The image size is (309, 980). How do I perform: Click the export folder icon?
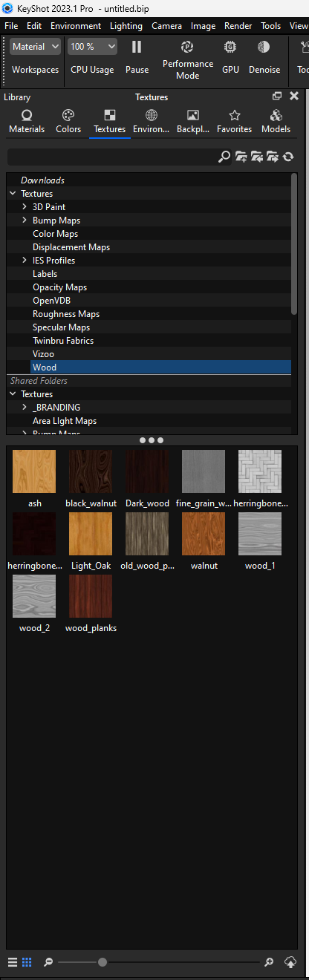tap(273, 157)
